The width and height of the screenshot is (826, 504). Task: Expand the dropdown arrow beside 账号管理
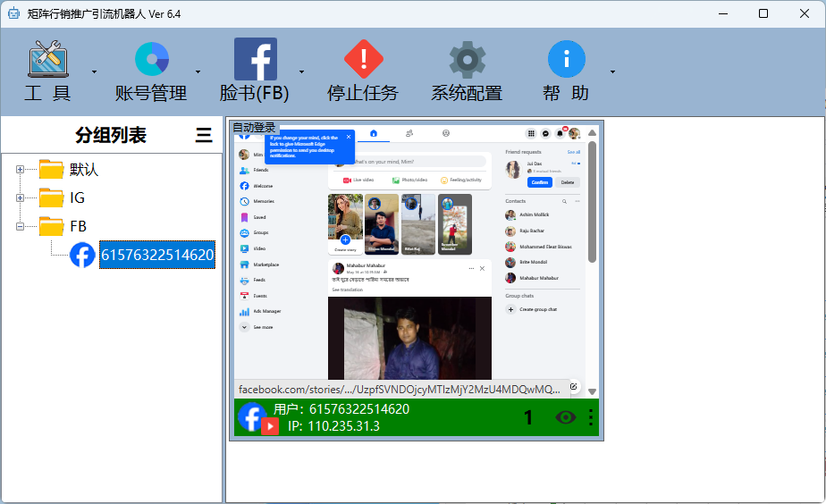click(x=198, y=71)
